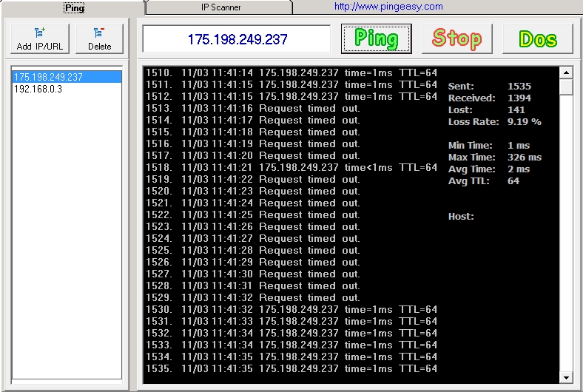
Task: Click log line 1513 Request timed out
Action: point(253,108)
